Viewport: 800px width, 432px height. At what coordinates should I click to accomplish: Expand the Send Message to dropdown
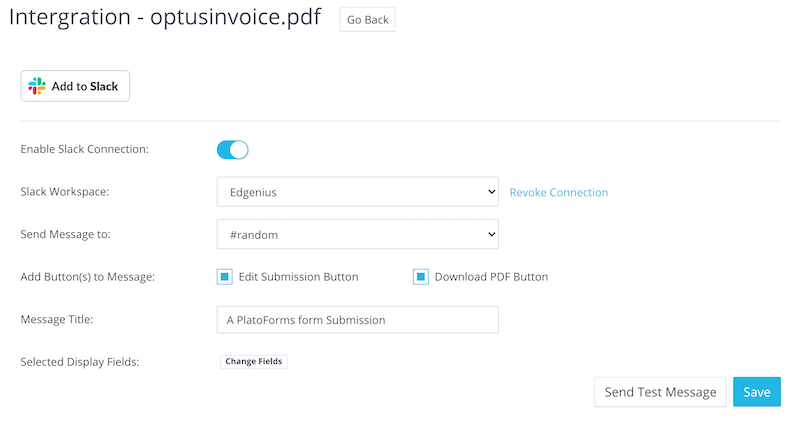(x=358, y=234)
